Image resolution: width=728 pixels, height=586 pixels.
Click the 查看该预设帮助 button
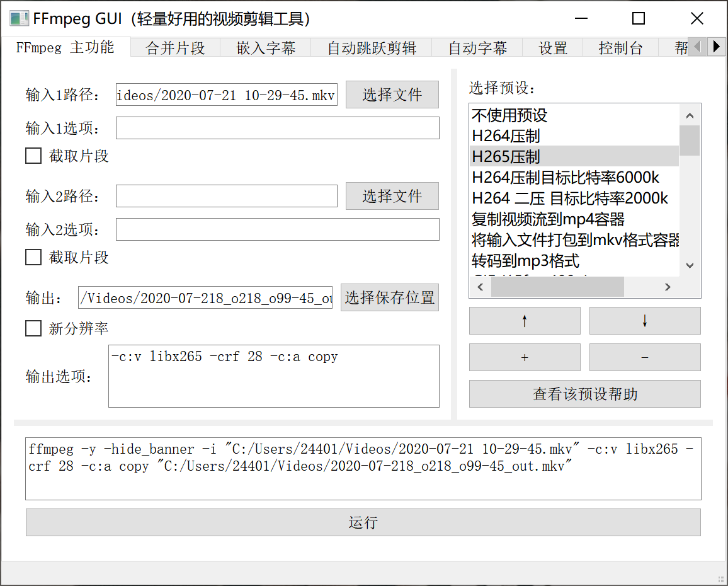[585, 394]
